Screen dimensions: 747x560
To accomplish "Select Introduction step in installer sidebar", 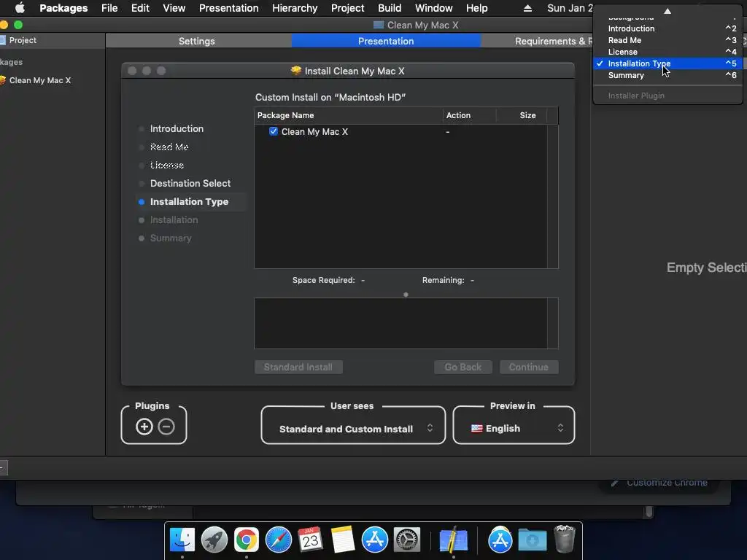I will click(x=177, y=128).
